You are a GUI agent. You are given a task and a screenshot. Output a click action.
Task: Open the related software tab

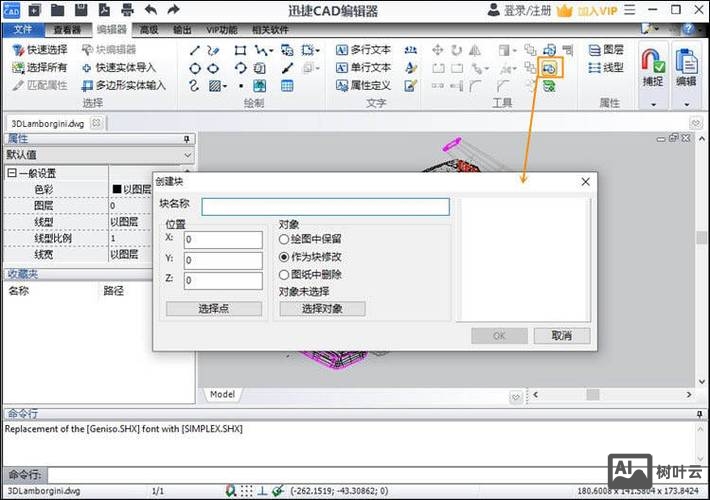point(270,30)
